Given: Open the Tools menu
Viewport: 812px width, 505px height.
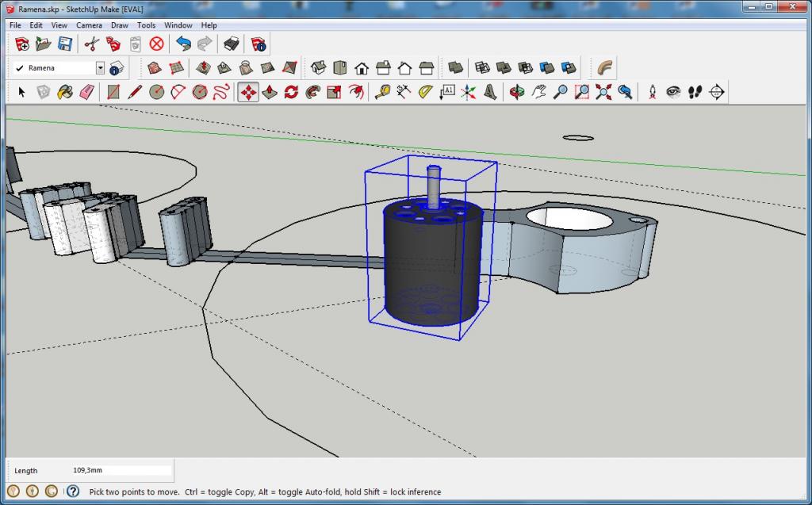Looking at the screenshot, I should point(146,25).
